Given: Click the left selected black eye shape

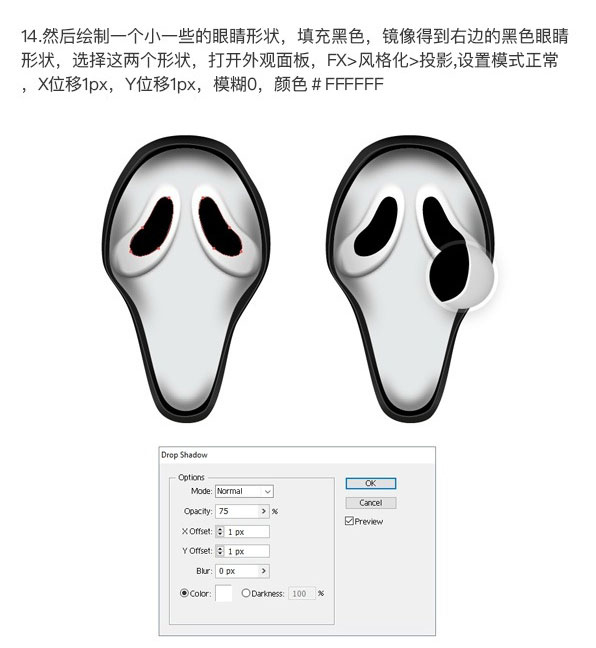Looking at the screenshot, I should pyautogui.click(x=152, y=227).
